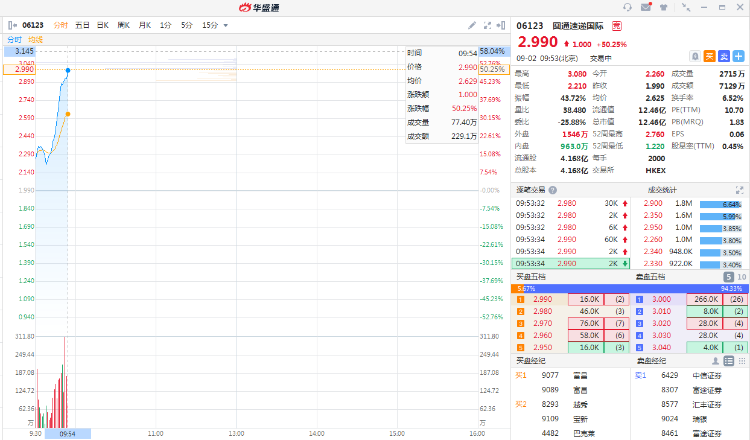This screenshot has width=750, height=440.
Task: Open the skin theme shirt icon
Action: tap(663, 7)
